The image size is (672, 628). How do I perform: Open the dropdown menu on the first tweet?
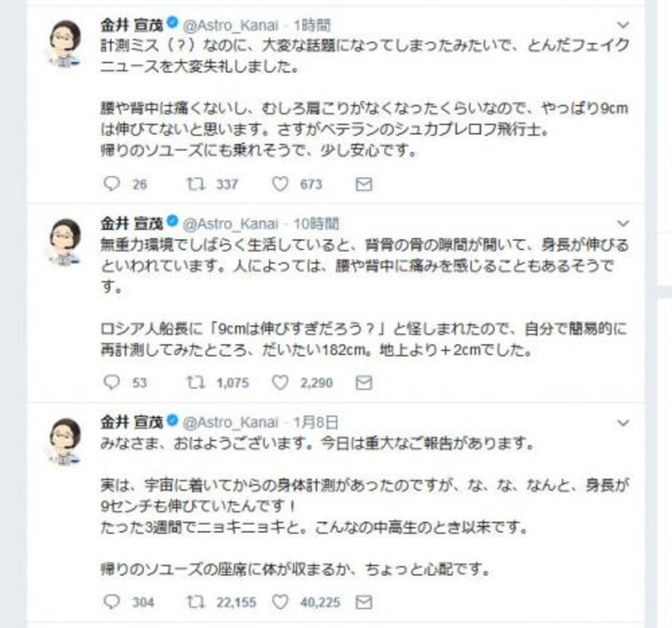622,24
